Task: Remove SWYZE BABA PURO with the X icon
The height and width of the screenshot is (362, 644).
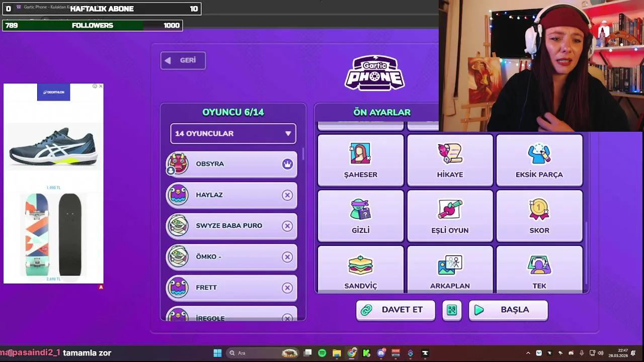Action: [287, 226]
